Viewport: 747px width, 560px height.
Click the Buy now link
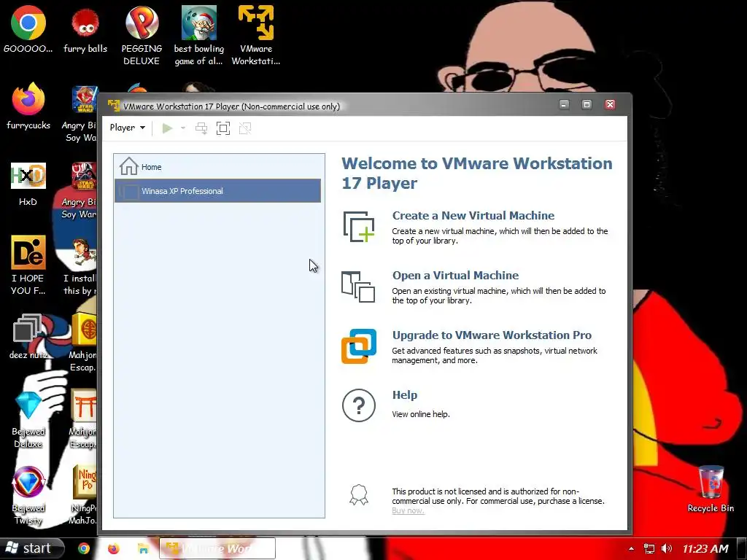pyautogui.click(x=408, y=510)
